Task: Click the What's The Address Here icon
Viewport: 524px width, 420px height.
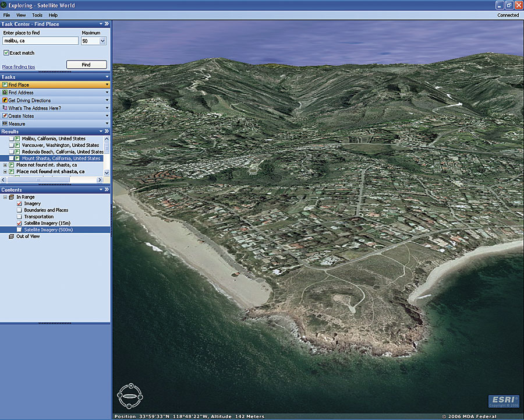Action: [5, 108]
